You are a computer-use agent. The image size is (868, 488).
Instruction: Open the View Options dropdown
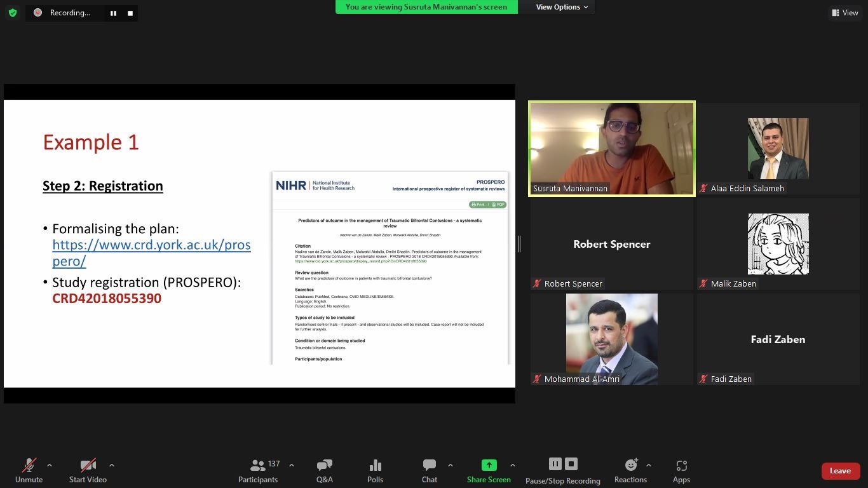(562, 7)
